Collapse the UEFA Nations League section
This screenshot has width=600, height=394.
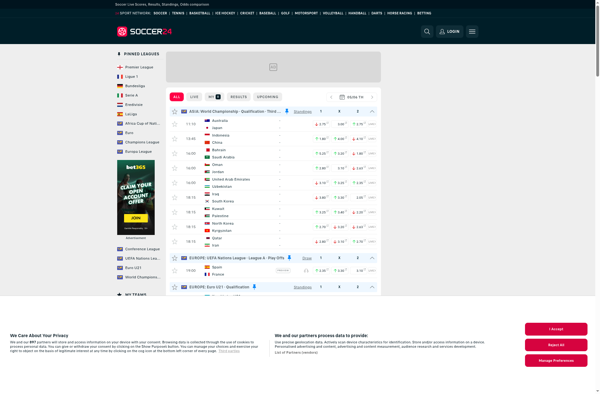pos(372,258)
